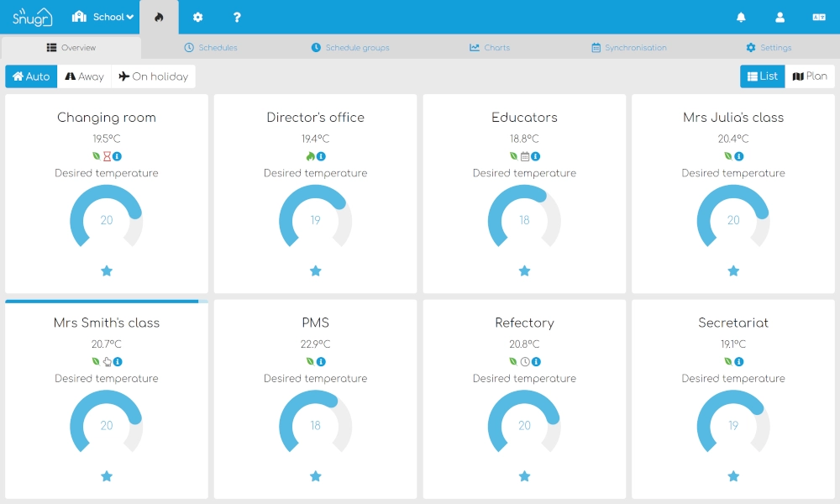Click the clock icon in Refectory card

[525, 361]
